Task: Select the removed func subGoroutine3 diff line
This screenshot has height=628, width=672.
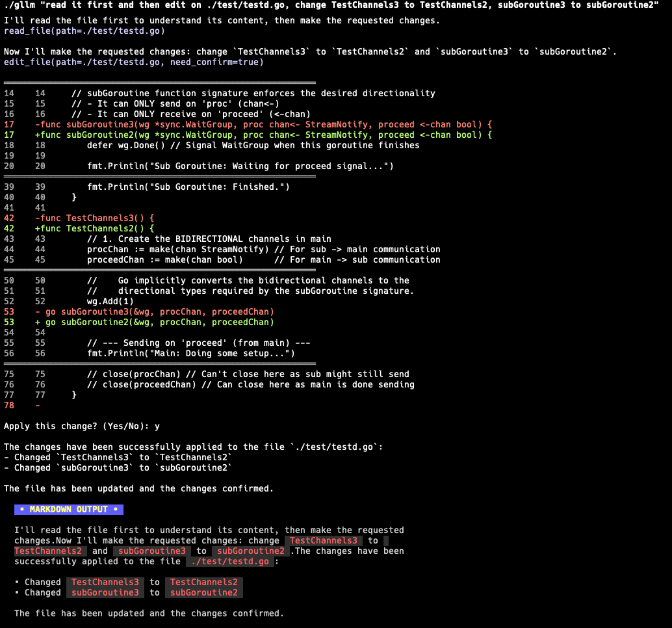Action: (x=263, y=124)
